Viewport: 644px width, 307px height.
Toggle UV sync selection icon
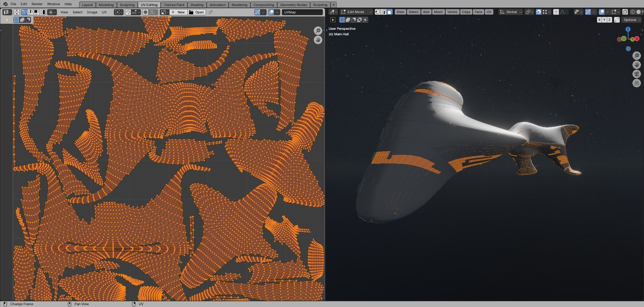pos(16,12)
